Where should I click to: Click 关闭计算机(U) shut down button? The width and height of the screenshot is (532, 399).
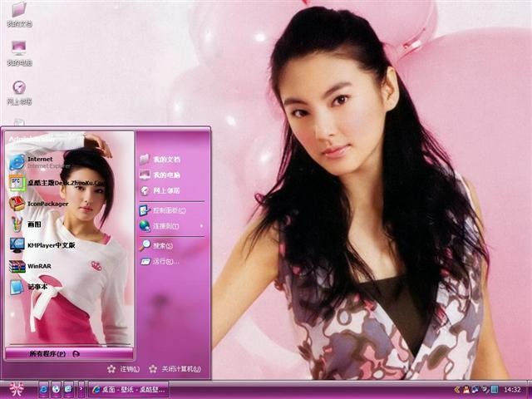(x=175, y=369)
